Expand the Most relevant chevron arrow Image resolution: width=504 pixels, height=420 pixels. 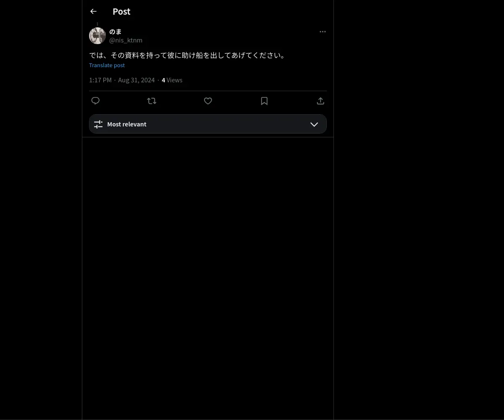pos(314,124)
